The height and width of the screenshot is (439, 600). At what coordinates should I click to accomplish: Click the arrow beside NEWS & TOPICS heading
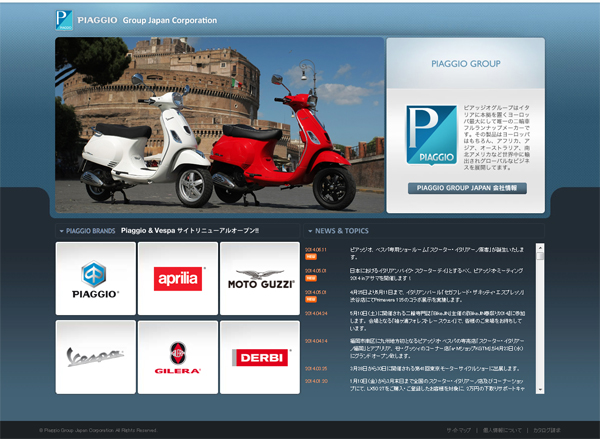[x=310, y=231]
